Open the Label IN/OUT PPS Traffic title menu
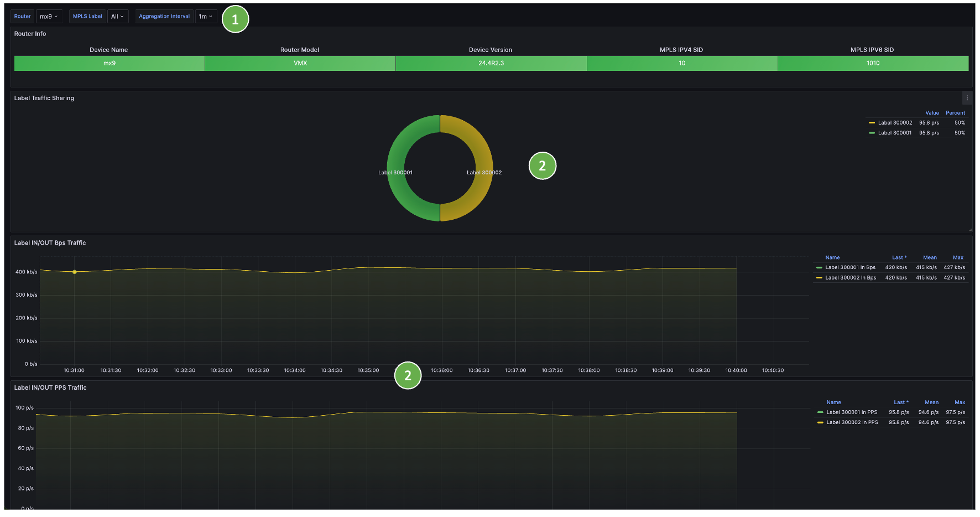 click(50, 387)
